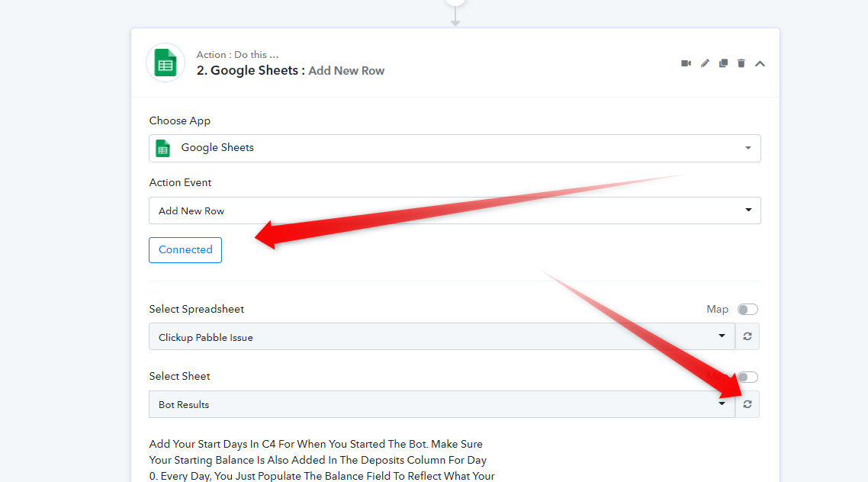The image size is (868, 482).
Task: Click the Select Spreadsheet label
Action: coord(197,310)
